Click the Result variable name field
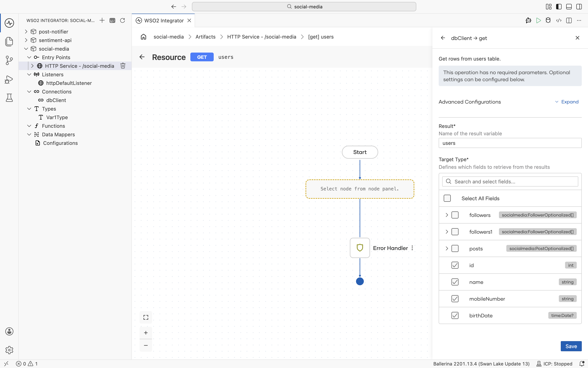 510,143
